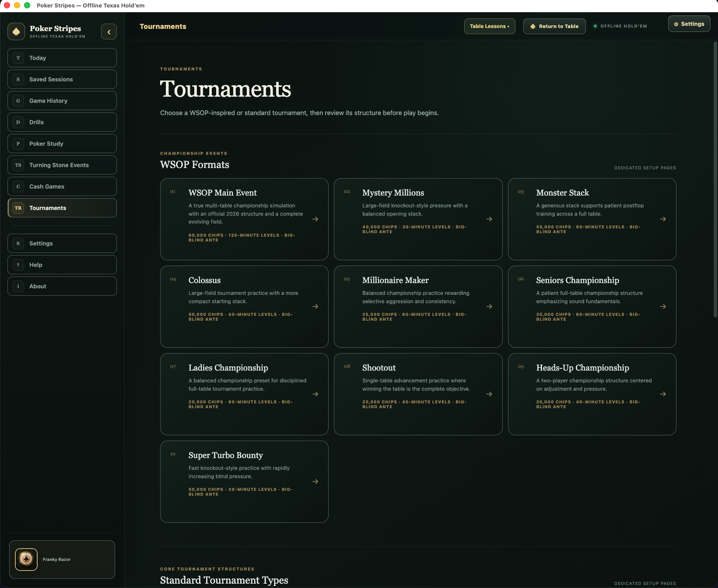Open the Help page

[62, 265]
